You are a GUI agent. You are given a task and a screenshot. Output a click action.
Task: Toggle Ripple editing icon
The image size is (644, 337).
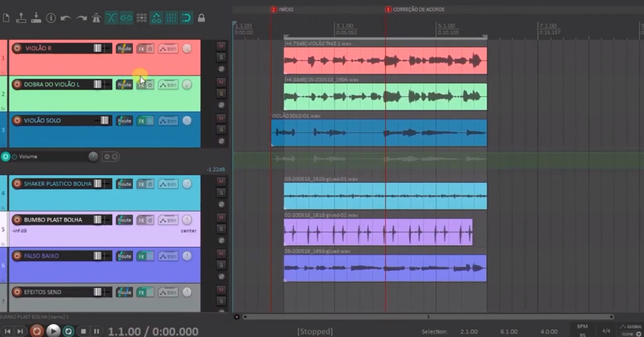point(141,18)
